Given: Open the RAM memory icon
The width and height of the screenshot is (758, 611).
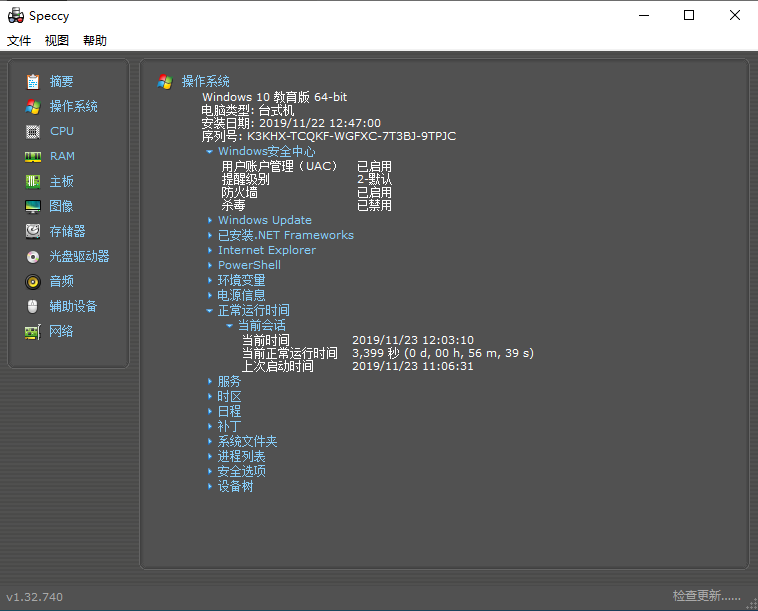Looking at the screenshot, I should click(x=33, y=156).
